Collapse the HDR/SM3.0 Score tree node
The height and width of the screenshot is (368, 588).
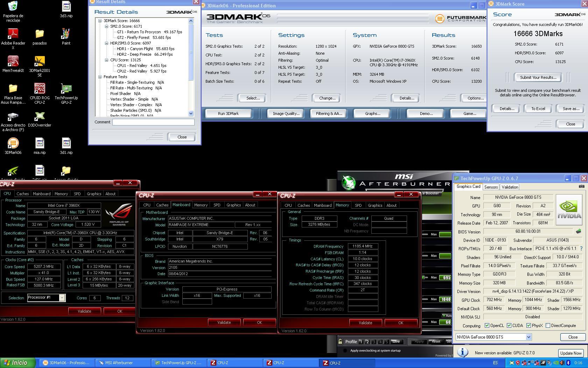point(107,43)
